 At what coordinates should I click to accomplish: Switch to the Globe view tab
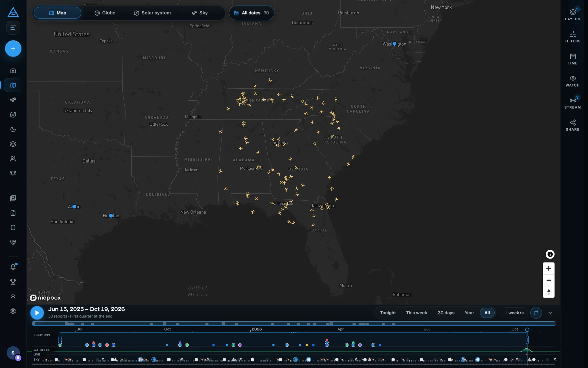105,13
